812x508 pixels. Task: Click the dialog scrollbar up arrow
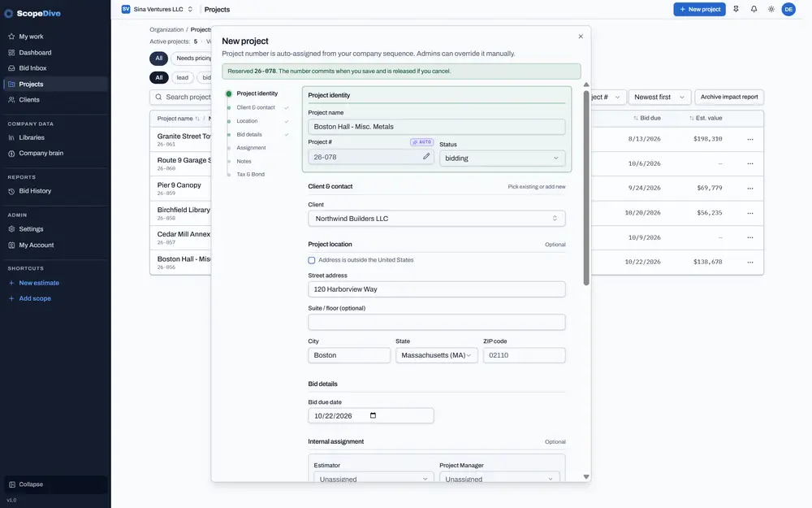pos(586,85)
